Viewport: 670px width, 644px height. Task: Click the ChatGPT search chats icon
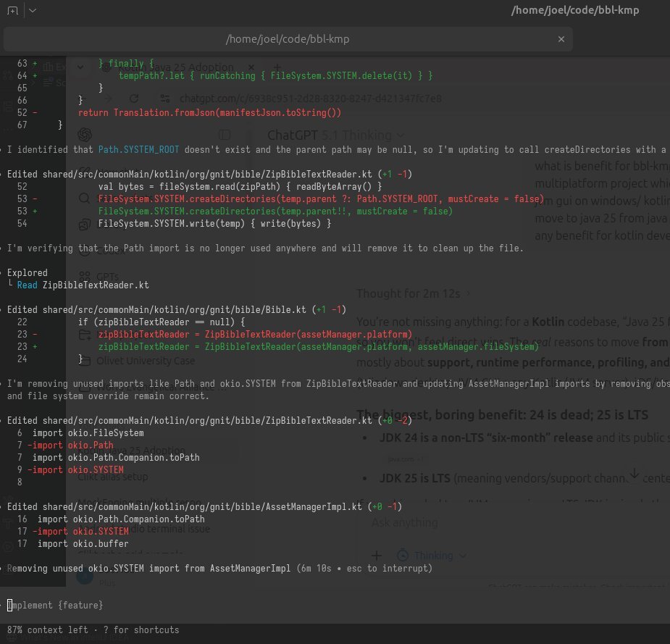coord(85,197)
